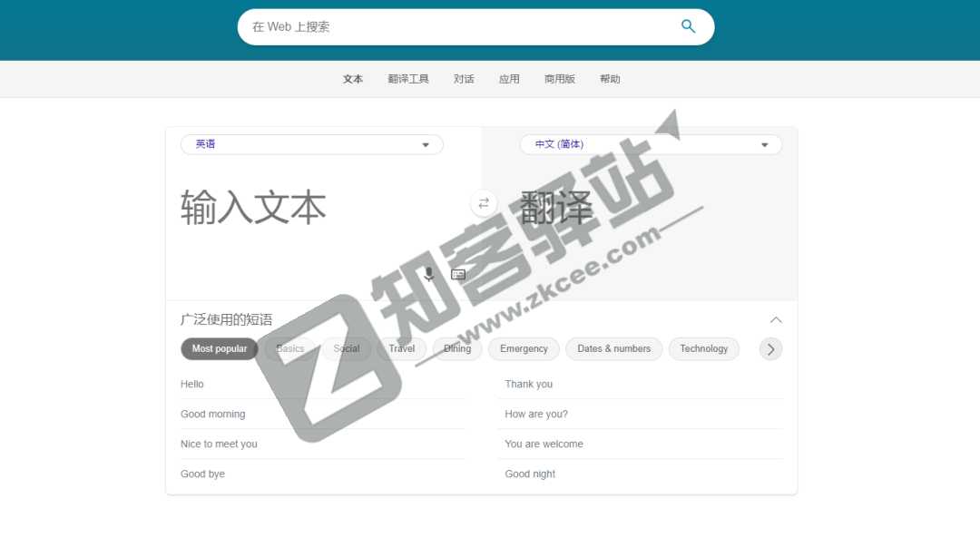Image resolution: width=980 pixels, height=557 pixels.
Task: Select the Most popular phrase category
Action: 219,348
